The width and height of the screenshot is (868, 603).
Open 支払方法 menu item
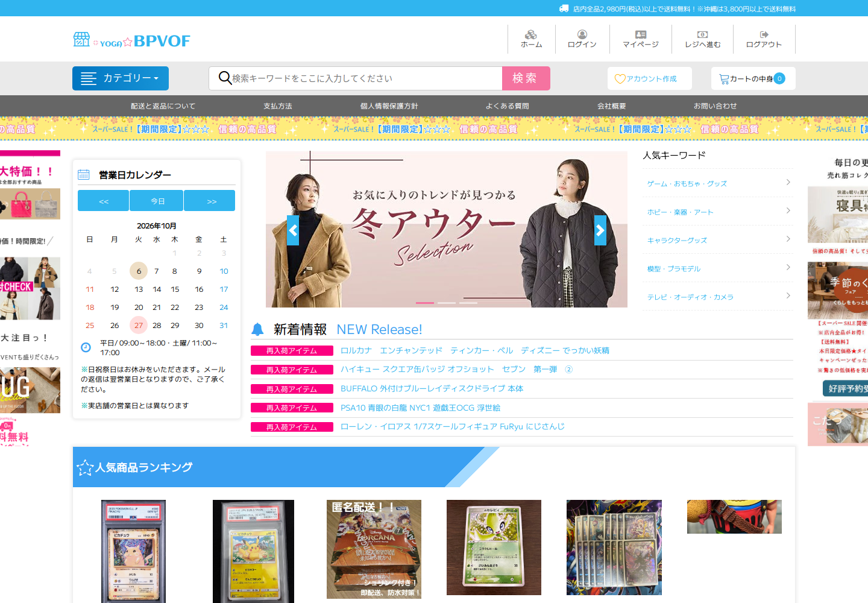(x=278, y=106)
